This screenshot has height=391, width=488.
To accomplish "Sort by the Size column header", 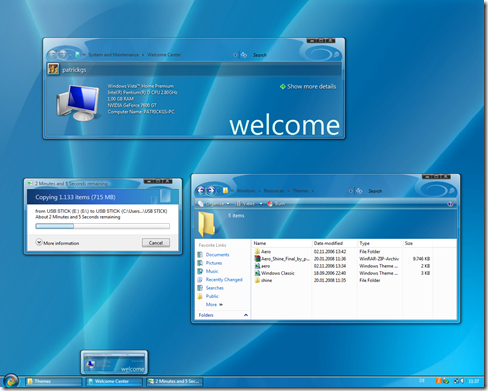I will pyautogui.click(x=417, y=243).
